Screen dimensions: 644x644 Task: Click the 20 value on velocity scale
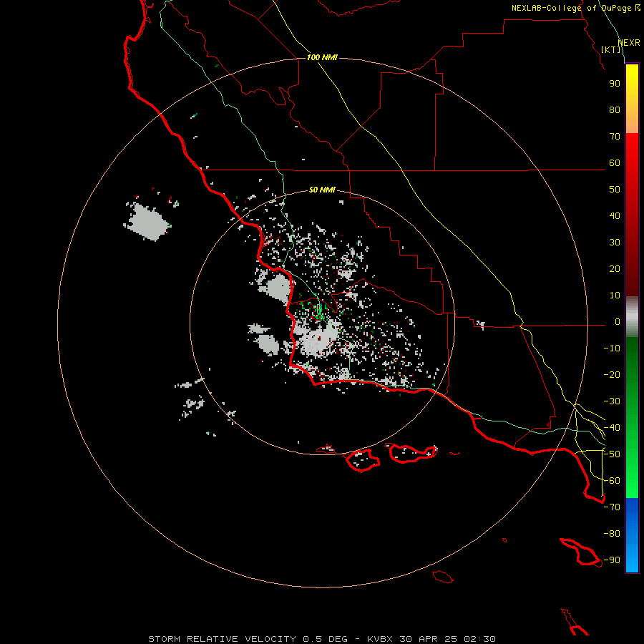click(x=615, y=268)
